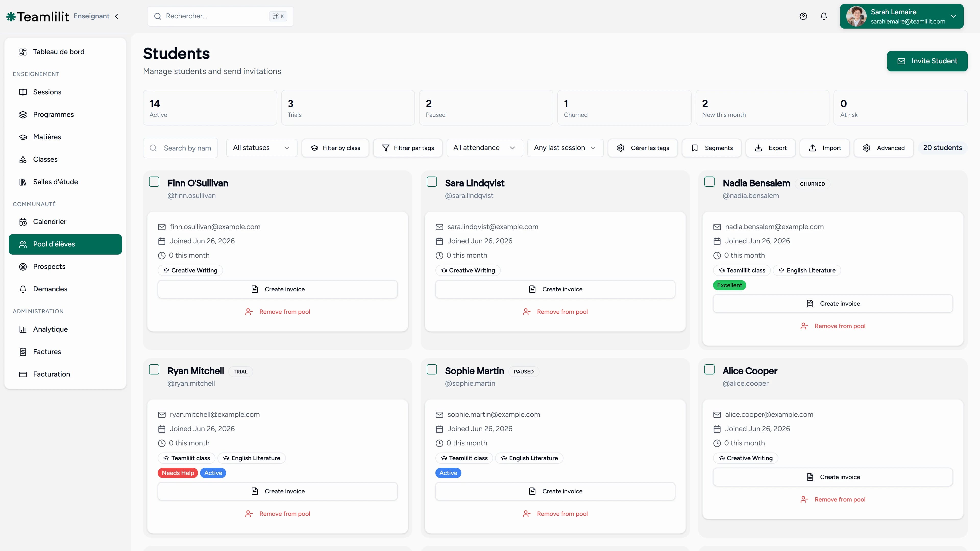Open the All statuses dropdown
Image resolution: width=980 pixels, height=551 pixels.
click(x=261, y=148)
